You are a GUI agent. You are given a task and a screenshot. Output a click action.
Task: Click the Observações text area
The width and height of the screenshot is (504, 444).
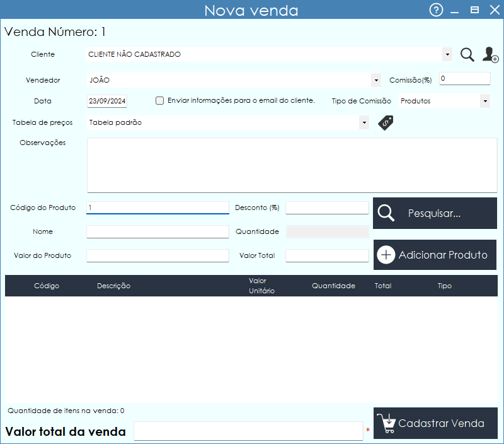291,165
